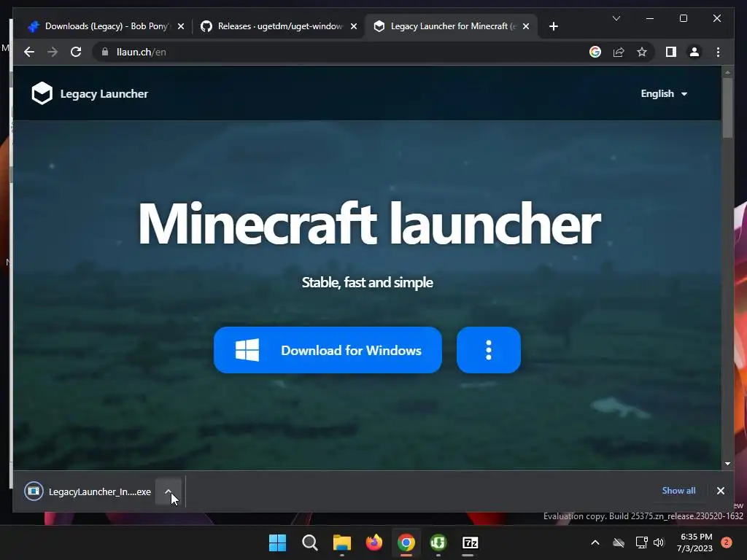Click the Legacy Launcher site title

point(104,94)
